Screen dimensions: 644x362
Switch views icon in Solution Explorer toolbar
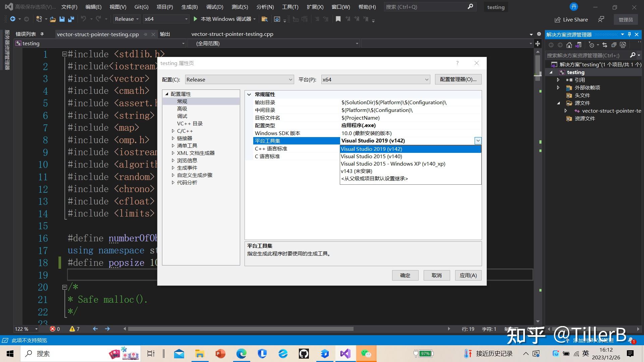click(578, 45)
